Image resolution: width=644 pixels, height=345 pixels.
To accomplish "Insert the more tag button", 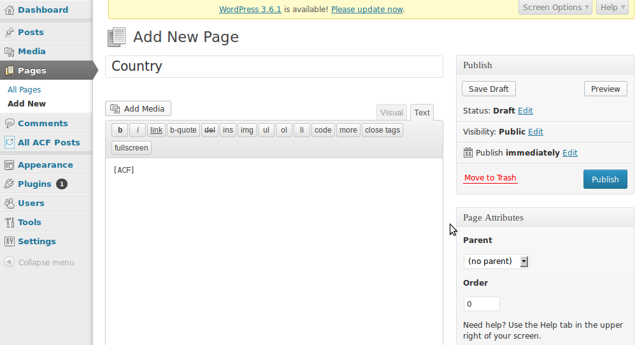I will click(348, 130).
